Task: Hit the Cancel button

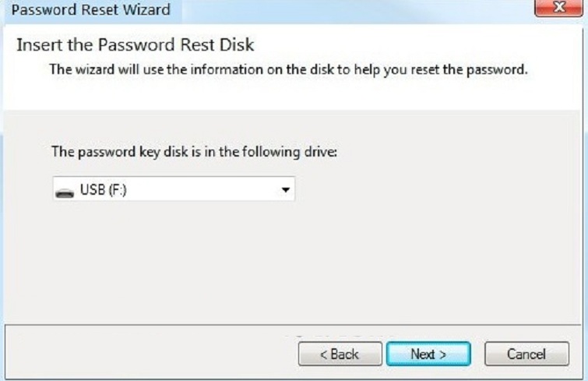Action: point(526,354)
